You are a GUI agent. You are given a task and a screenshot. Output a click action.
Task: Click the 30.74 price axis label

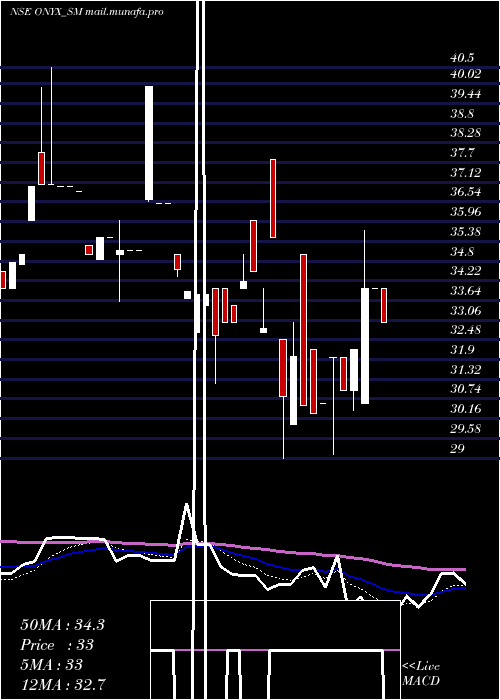466,388
